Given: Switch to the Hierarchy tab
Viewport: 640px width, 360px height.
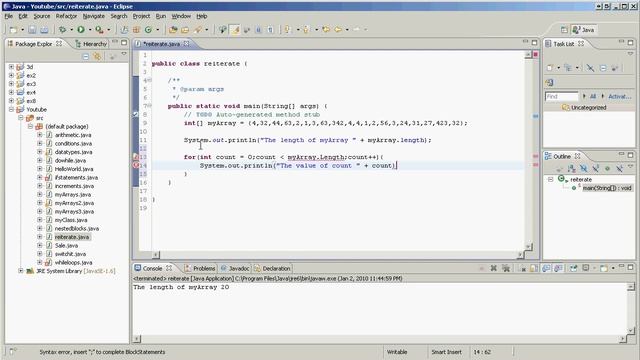Looking at the screenshot, I should tap(91, 44).
